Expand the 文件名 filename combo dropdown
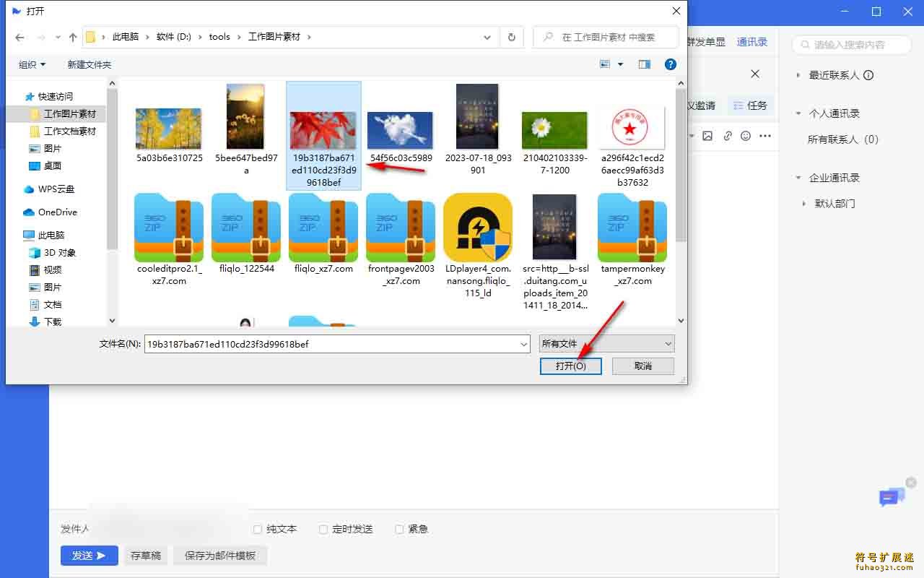 [524, 345]
